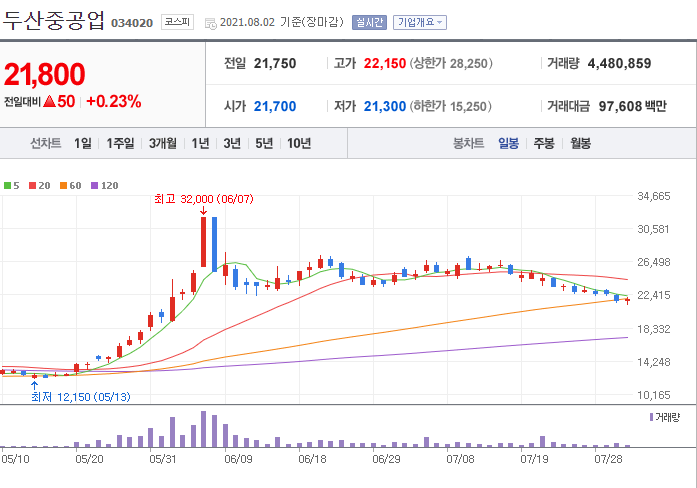Switch to the 1년 line chart

200,143
